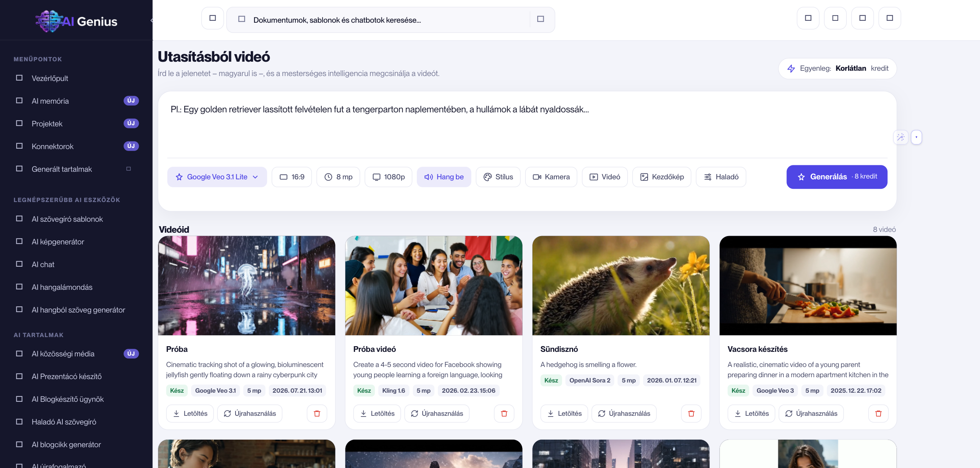Image resolution: width=980 pixels, height=468 pixels.
Task: Click the icon at right end of search bar
Action: click(x=541, y=19)
